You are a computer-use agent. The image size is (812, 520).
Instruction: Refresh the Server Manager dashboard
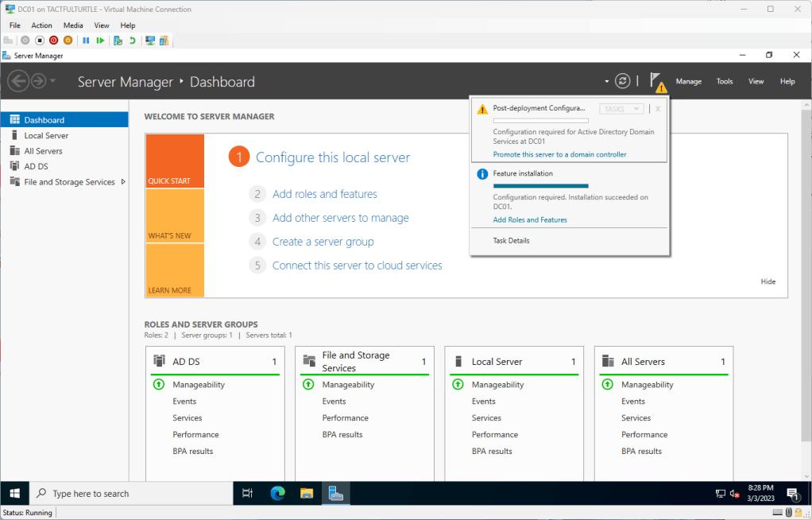[623, 81]
